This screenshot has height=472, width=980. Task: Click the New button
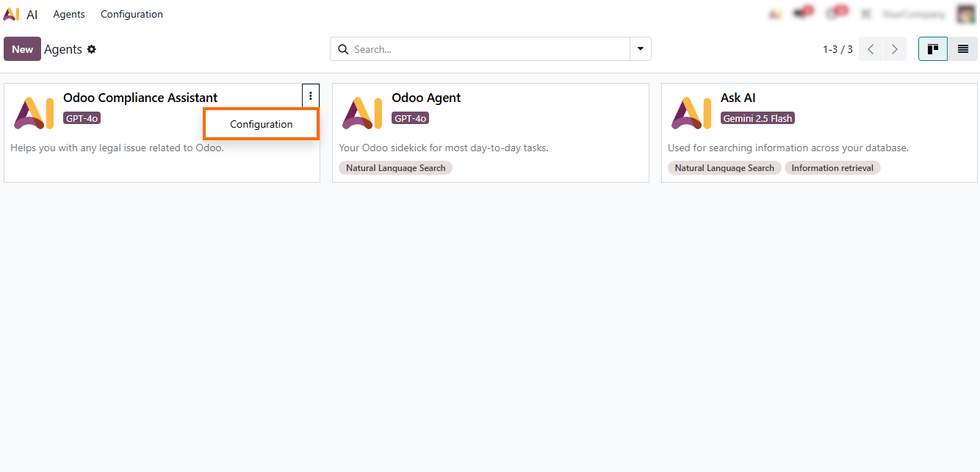[22, 49]
